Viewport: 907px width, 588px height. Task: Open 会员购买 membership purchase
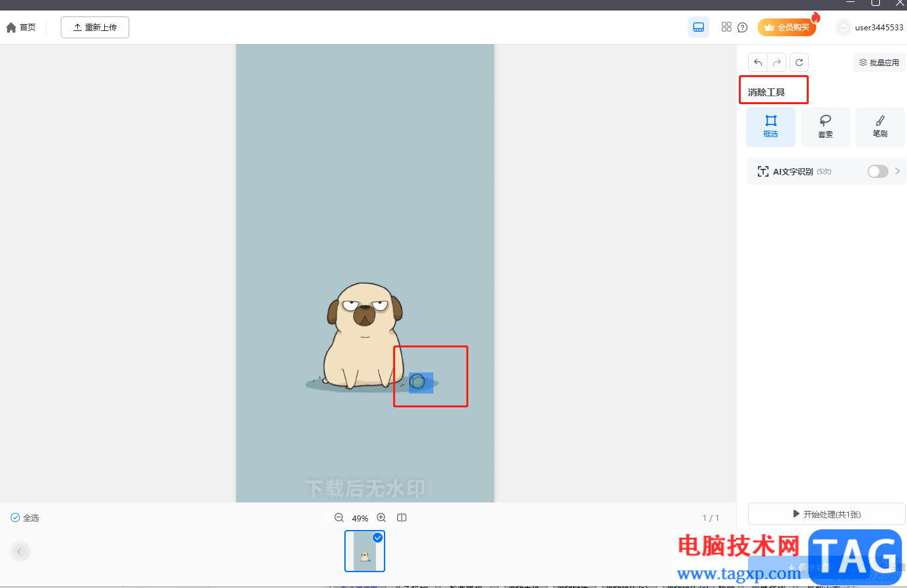[787, 27]
